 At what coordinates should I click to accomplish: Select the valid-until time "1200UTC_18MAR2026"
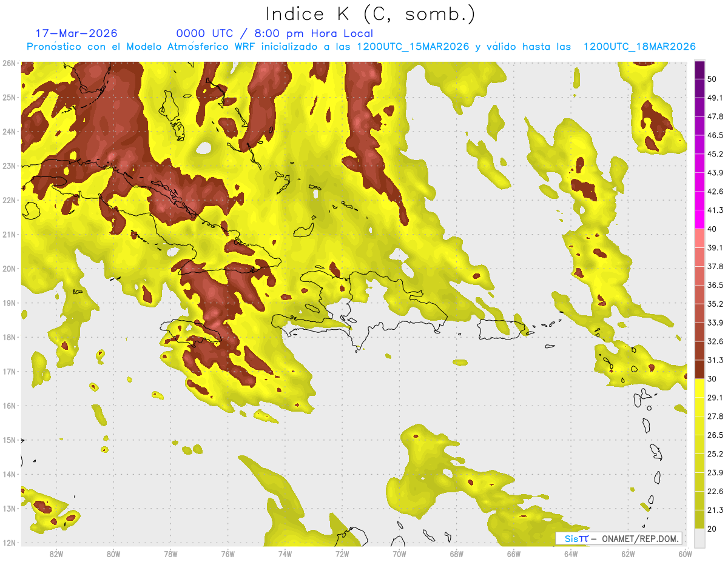coord(639,47)
